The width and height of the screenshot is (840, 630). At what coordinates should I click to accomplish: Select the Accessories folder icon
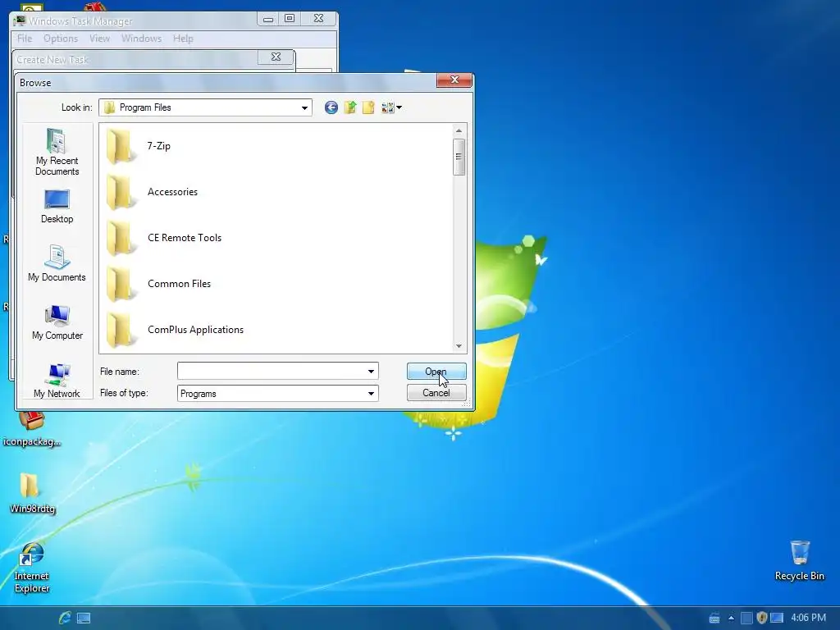pos(120,192)
